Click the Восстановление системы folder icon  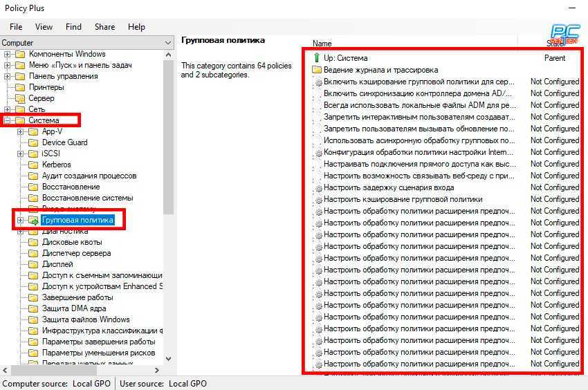[33, 198]
